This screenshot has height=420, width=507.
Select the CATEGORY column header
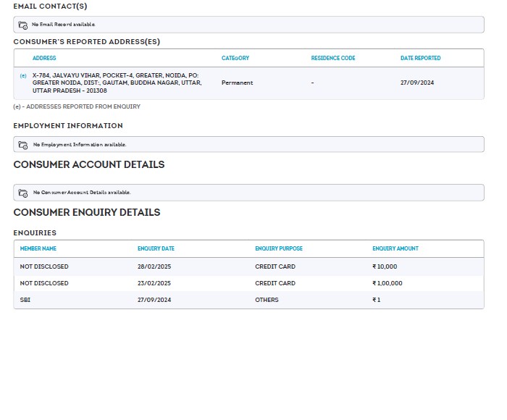pyautogui.click(x=235, y=58)
